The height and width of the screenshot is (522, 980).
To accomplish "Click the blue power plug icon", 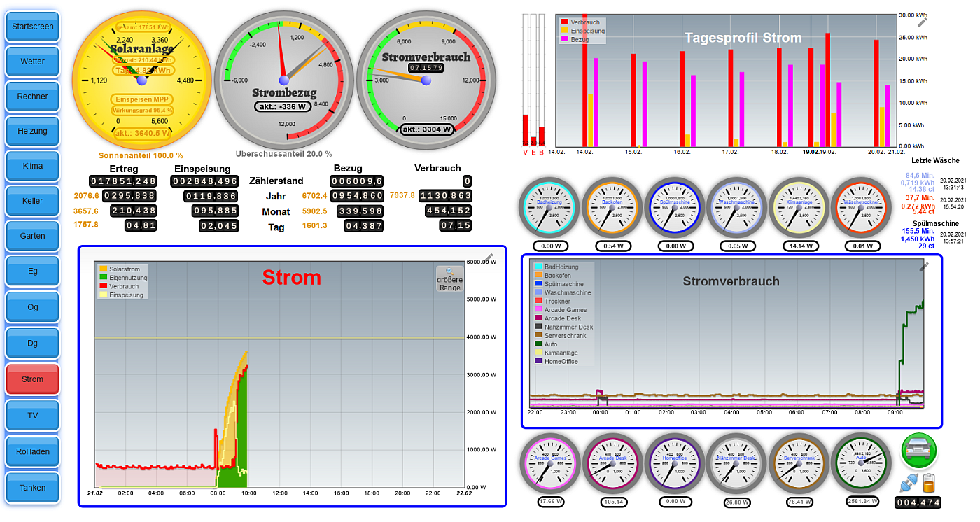I will click(x=909, y=483).
